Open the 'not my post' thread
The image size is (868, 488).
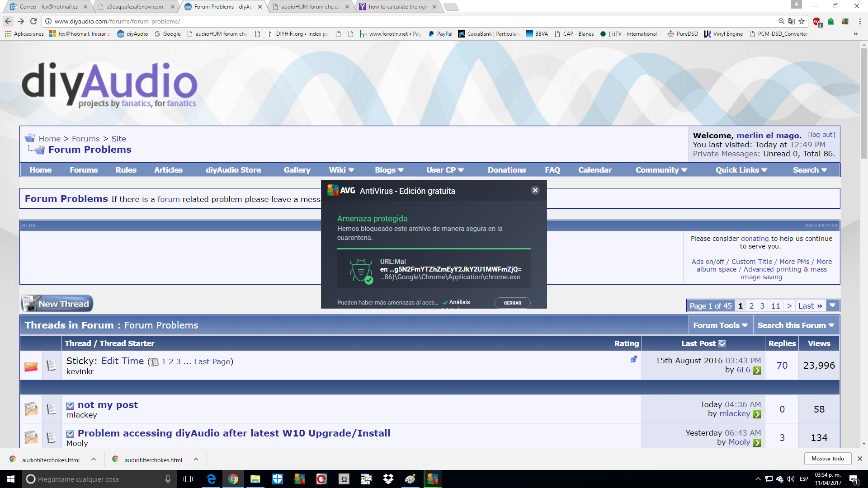[108, 405]
